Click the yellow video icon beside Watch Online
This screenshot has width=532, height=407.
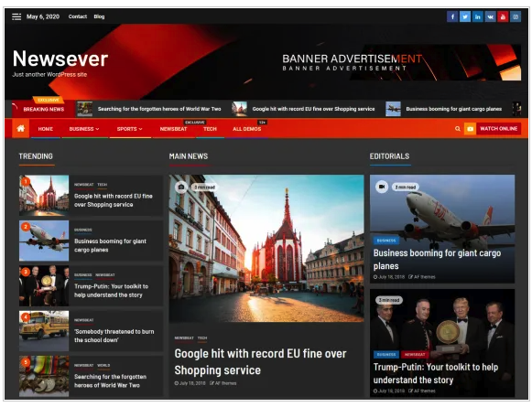(470, 129)
